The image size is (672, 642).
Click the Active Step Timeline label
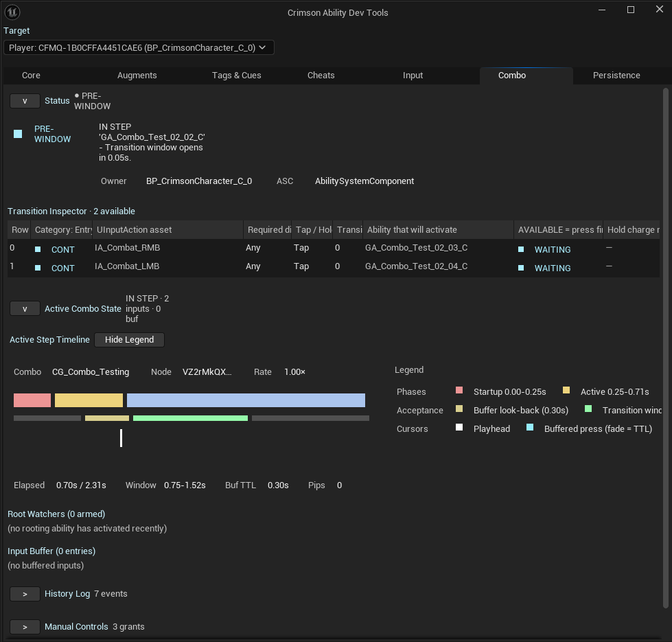(x=49, y=340)
